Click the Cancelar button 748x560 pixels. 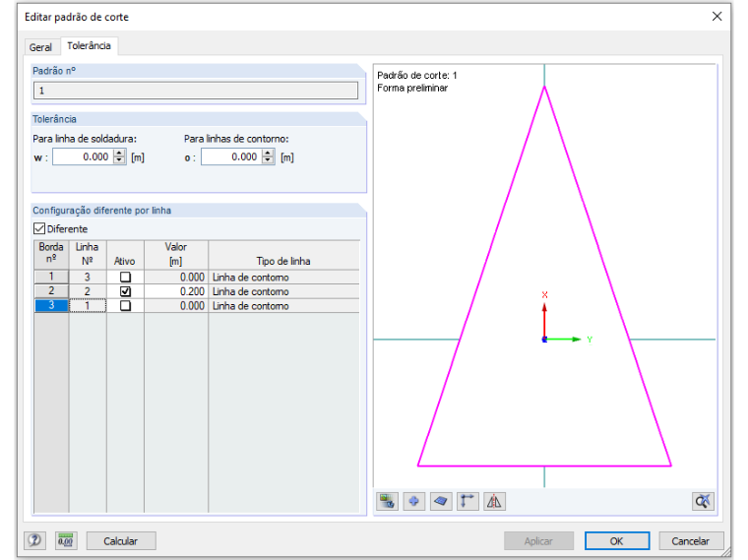tap(691, 541)
